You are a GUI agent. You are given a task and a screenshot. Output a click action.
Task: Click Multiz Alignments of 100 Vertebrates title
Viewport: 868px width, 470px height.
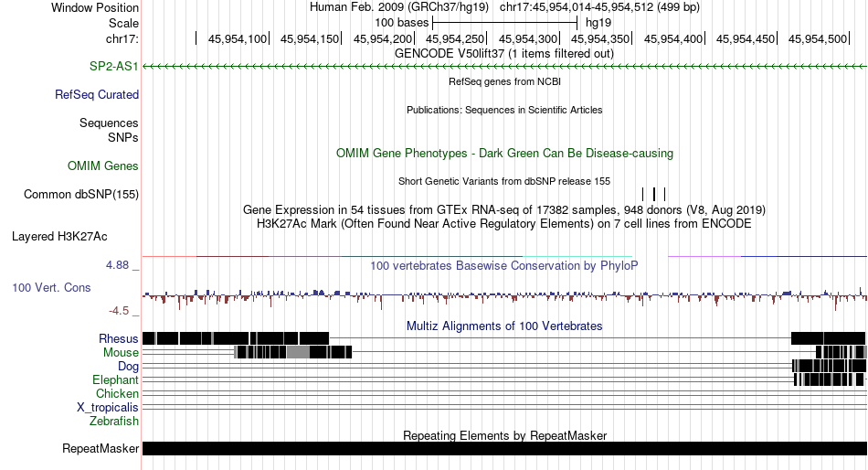pyautogui.click(x=504, y=326)
